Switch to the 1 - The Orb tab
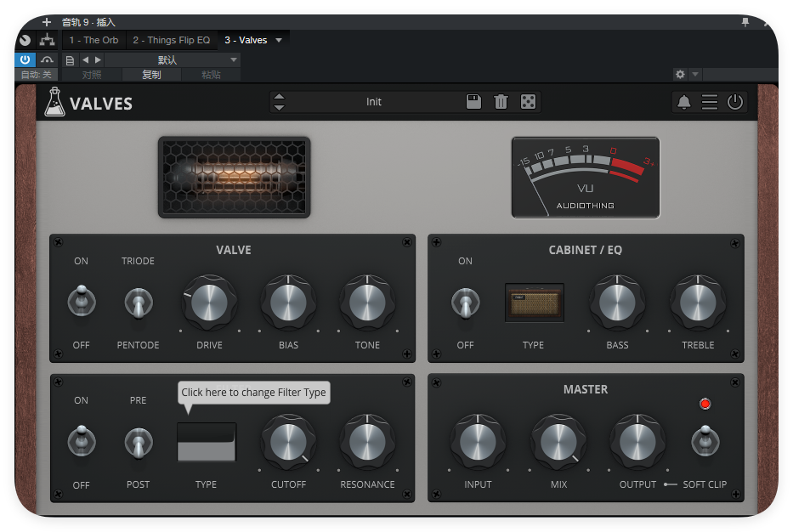The width and height of the screenshot is (793, 532). (x=93, y=40)
